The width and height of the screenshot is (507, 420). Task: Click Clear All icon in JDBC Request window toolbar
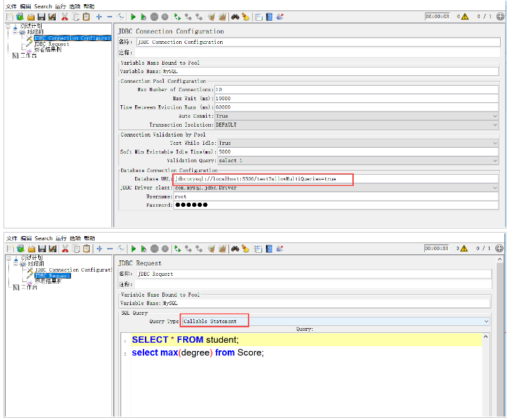pos(222,249)
